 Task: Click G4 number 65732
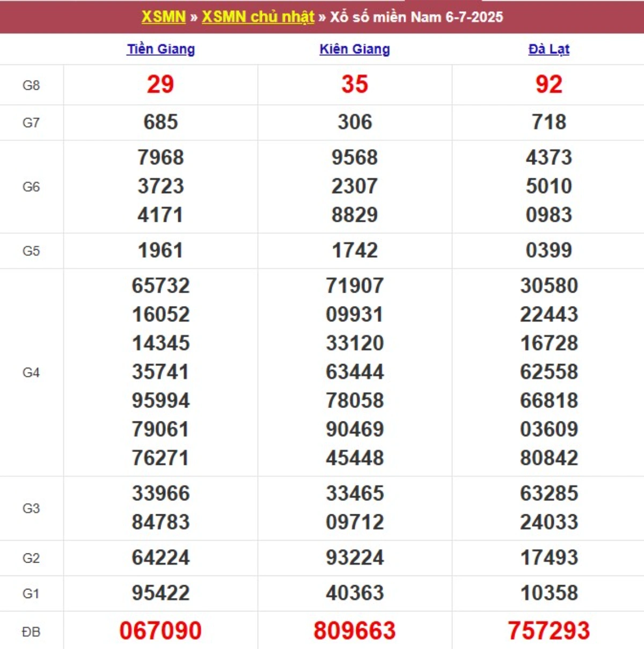tap(160, 286)
